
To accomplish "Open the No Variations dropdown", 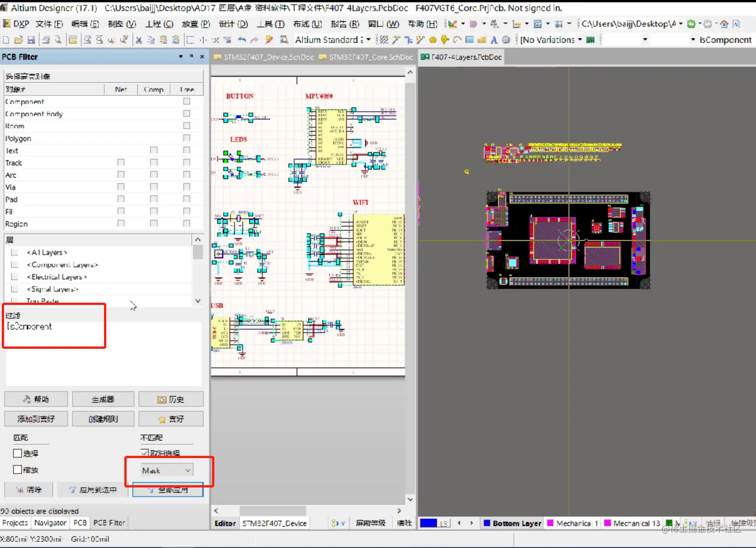I will click(x=580, y=40).
